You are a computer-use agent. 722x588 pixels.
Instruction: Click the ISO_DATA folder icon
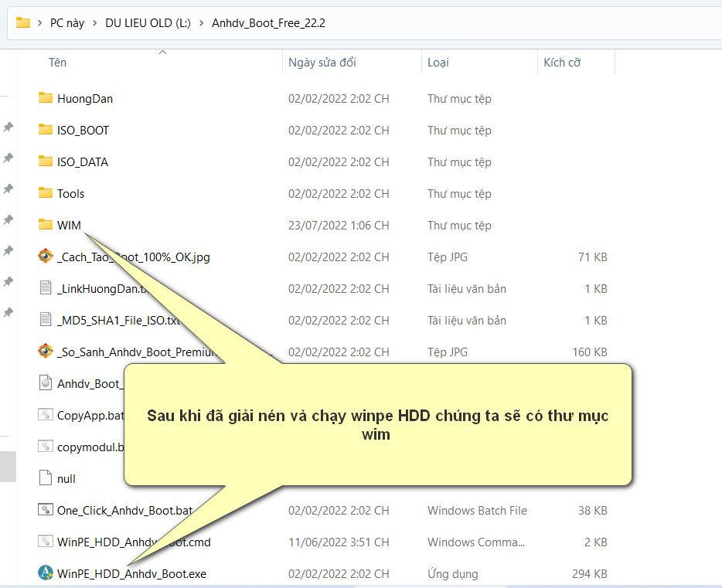click(x=45, y=161)
